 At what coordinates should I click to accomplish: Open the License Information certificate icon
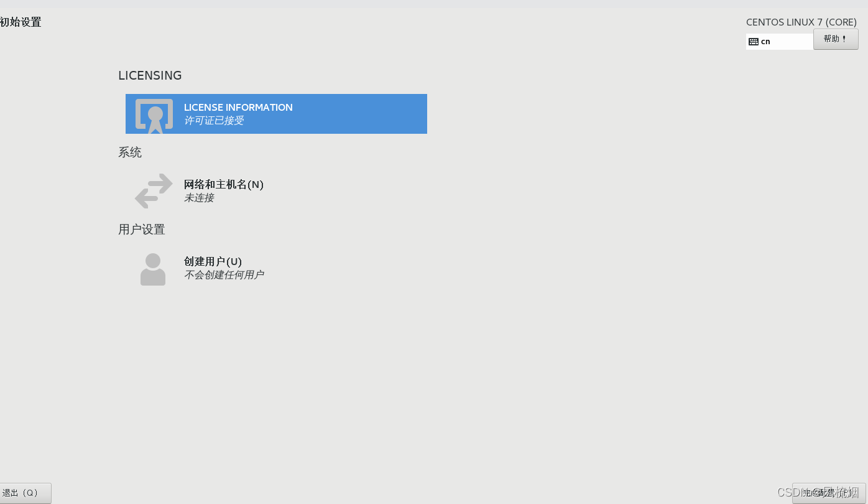click(154, 116)
